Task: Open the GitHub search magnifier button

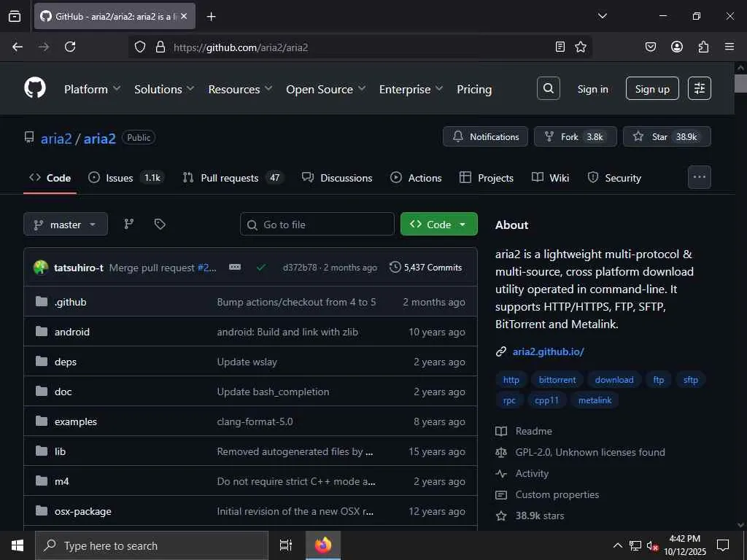Action: [549, 88]
